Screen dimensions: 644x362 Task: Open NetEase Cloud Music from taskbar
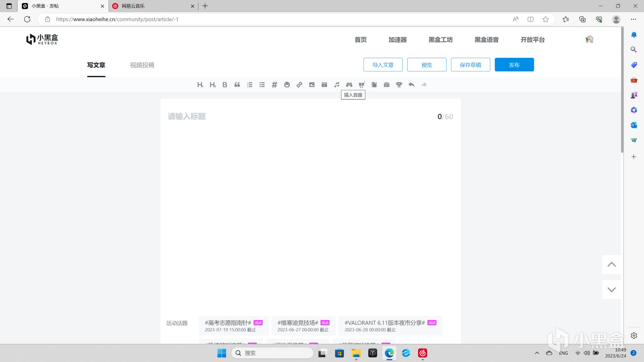pyautogui.click(x=422, y=353)
